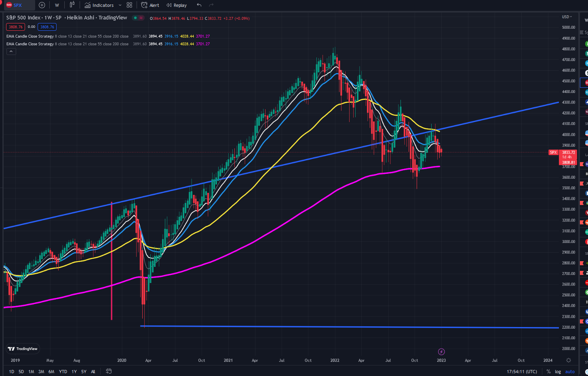
Task: Toggle percent scale mode
Action: point(548,372)
